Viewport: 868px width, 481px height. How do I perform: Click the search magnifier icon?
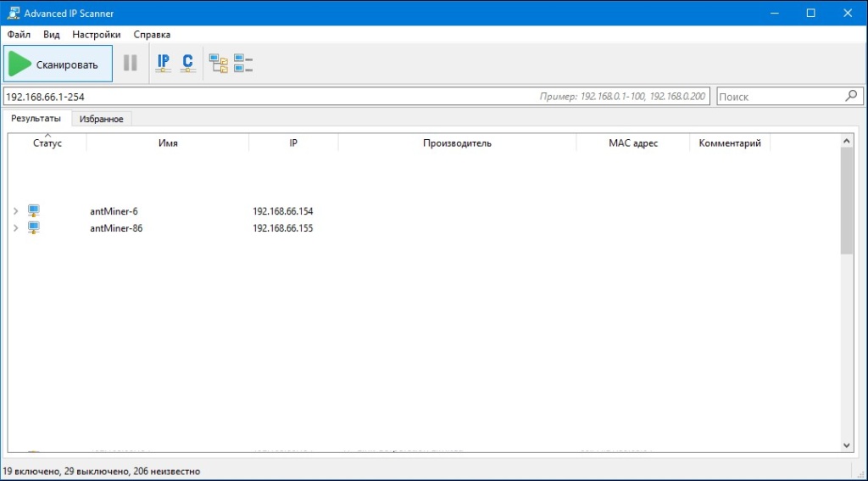click(x=851, y=96)
